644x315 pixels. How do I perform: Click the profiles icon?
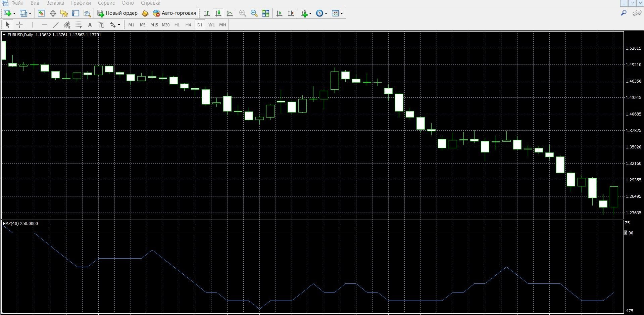[23, 13]
